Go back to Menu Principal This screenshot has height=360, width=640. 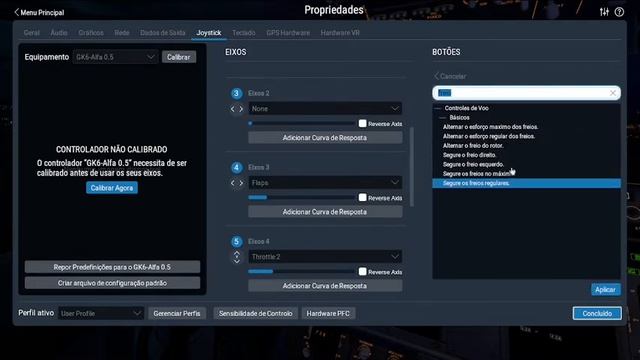click(x=39, y=12)
